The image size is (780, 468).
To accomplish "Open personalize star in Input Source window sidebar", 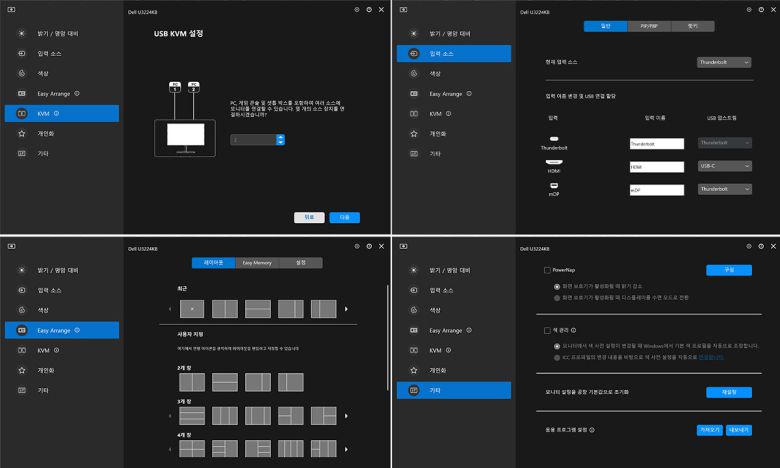I will click(x=413, y=133).
